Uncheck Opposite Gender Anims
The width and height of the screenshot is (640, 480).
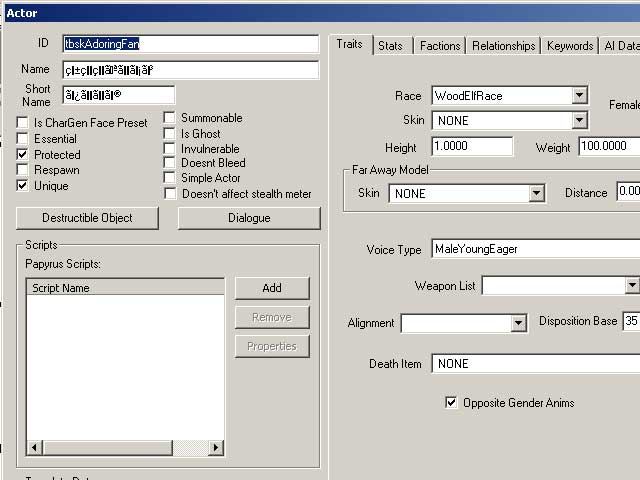click(x=451, y=403)
